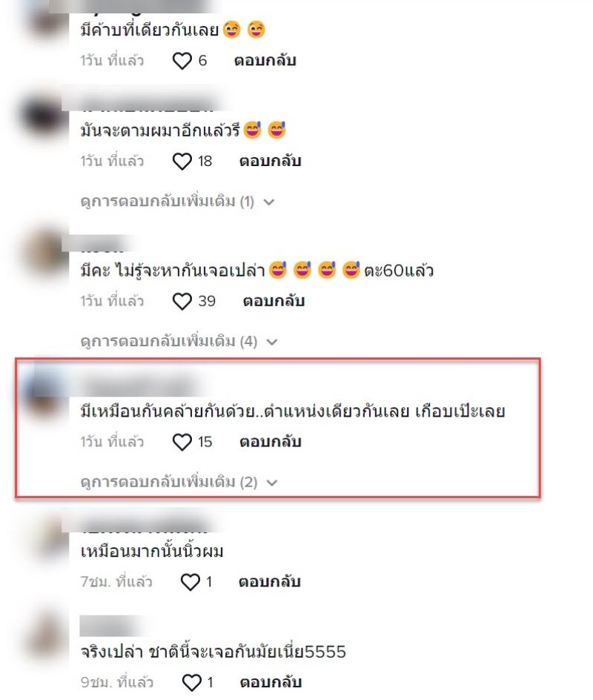The width and height of the screenshot is (593, 700).
Task: Open avatar of the 18-like commenter
Action: (43, 115)
